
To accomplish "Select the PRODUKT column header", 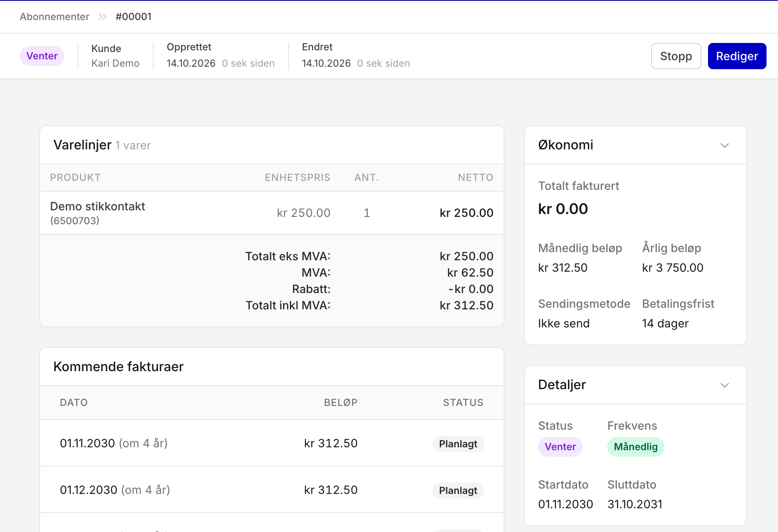I will [x=75, y=178].
